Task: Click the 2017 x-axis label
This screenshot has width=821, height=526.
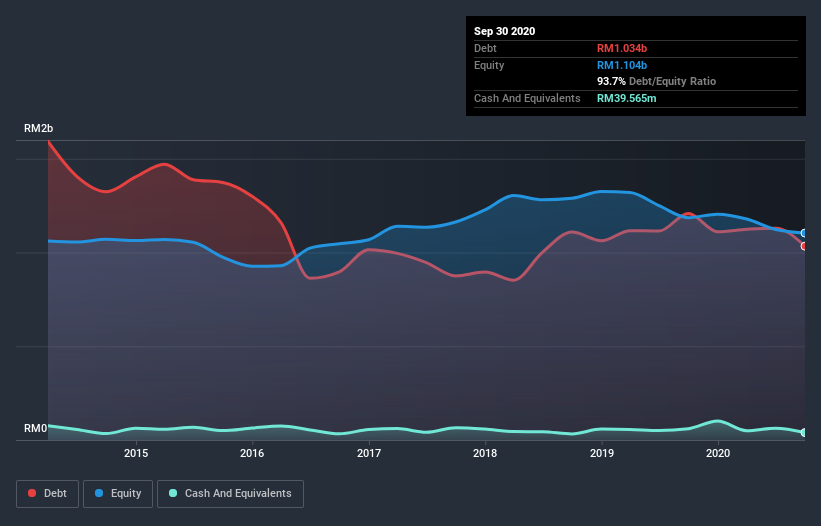Action: [x=369, y=453]
